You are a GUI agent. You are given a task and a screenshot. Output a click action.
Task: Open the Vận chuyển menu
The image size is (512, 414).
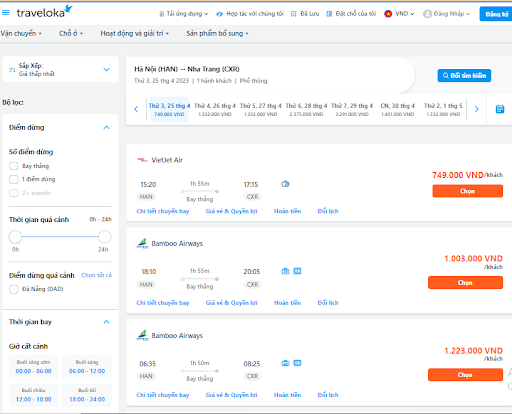[21, 33]
